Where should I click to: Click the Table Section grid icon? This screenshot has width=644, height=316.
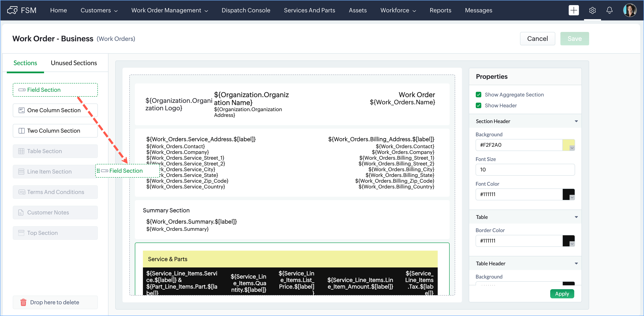(x=21, y=151)
